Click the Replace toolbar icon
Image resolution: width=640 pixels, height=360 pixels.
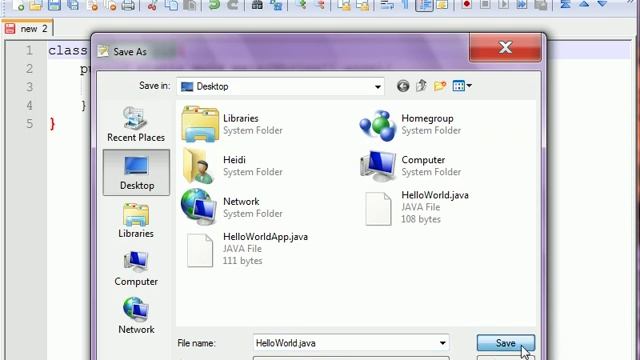276,4
